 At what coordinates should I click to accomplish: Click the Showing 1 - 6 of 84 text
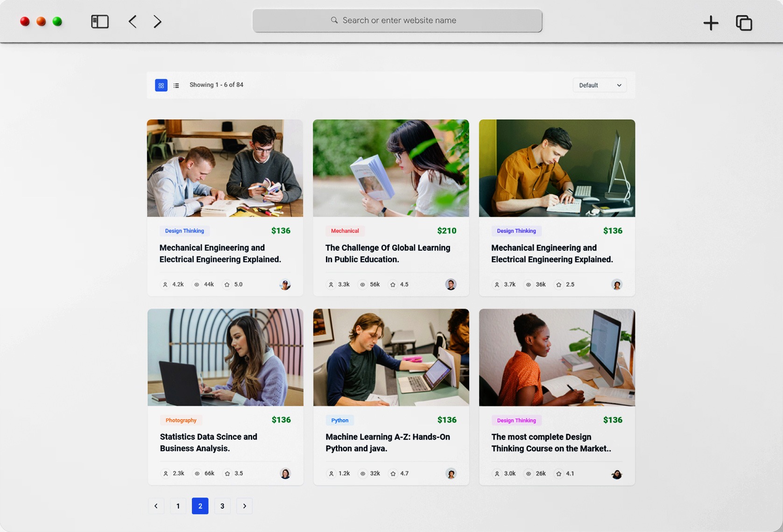click(217, 85)
